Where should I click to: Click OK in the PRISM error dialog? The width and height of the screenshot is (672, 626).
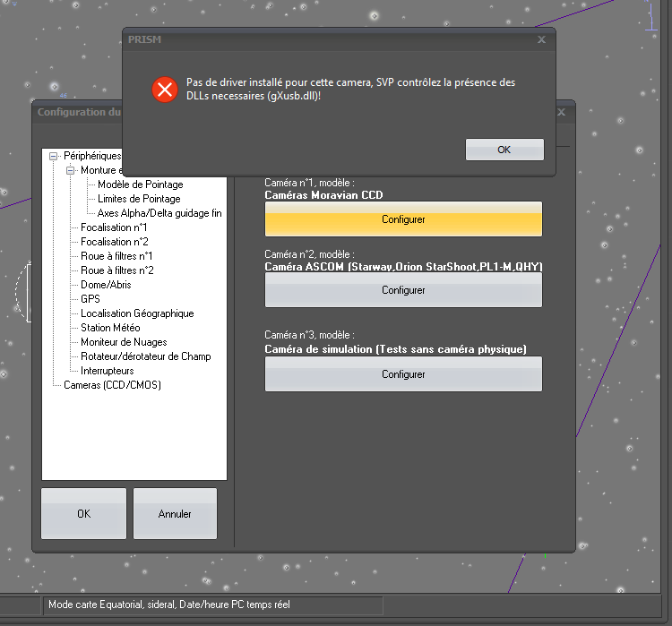click(504, 150)
